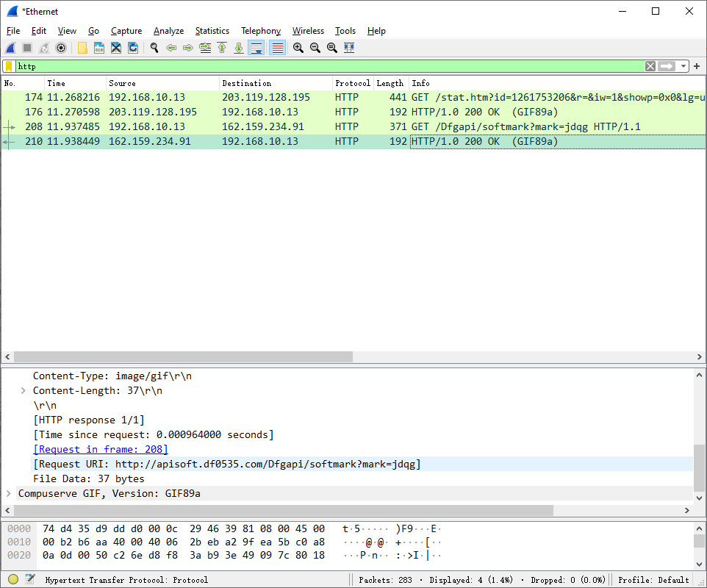707x588 pixels.
Task: Click the packet list horizontal scrollbar
Action: coord(183,356)
